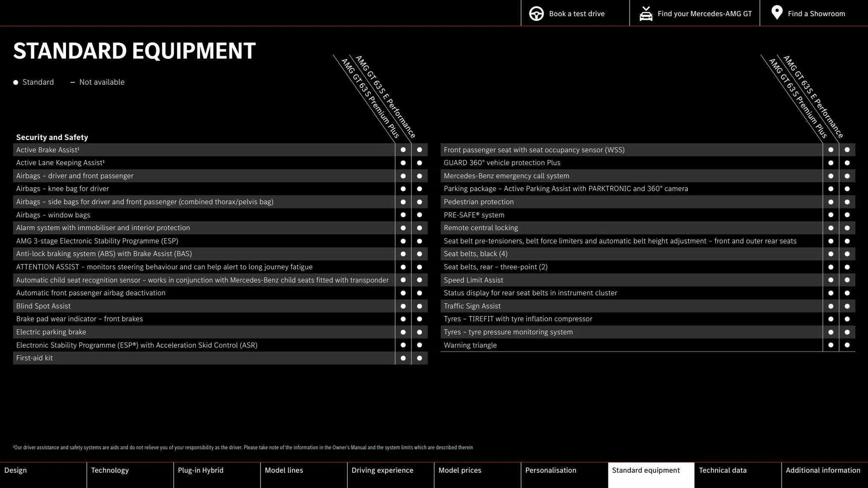Open Book a test drive link
Screen dimensions: 868x488
tap(576, 14)
